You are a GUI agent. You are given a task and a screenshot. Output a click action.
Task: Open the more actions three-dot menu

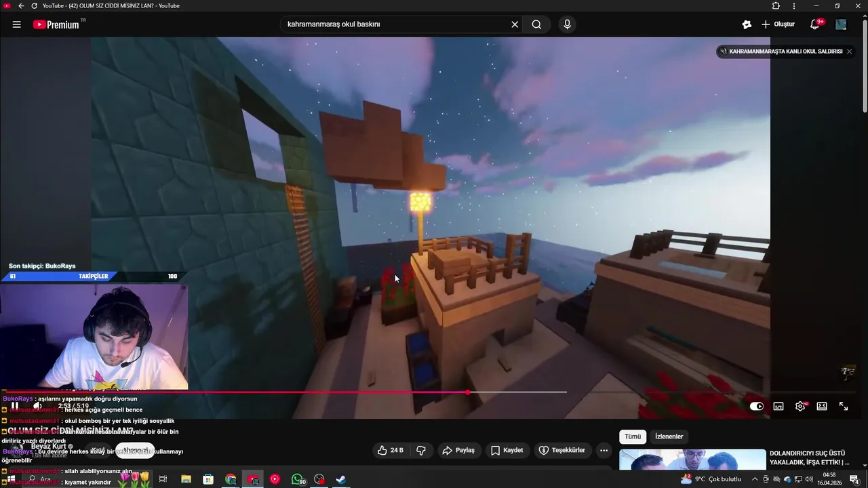604,450
